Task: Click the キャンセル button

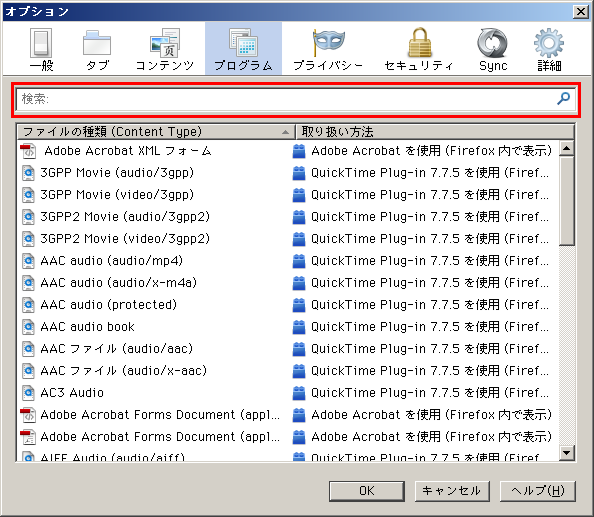Action: 452,491
